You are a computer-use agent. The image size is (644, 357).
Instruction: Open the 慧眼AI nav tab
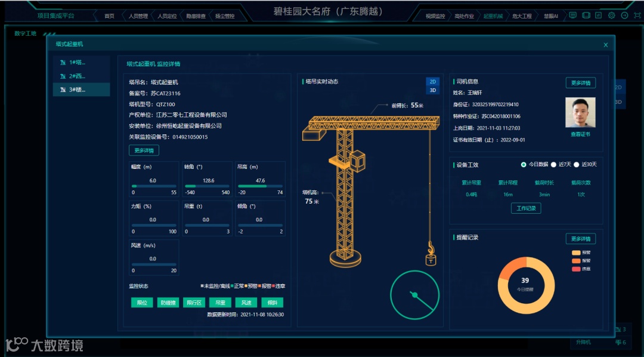(551, 16)
